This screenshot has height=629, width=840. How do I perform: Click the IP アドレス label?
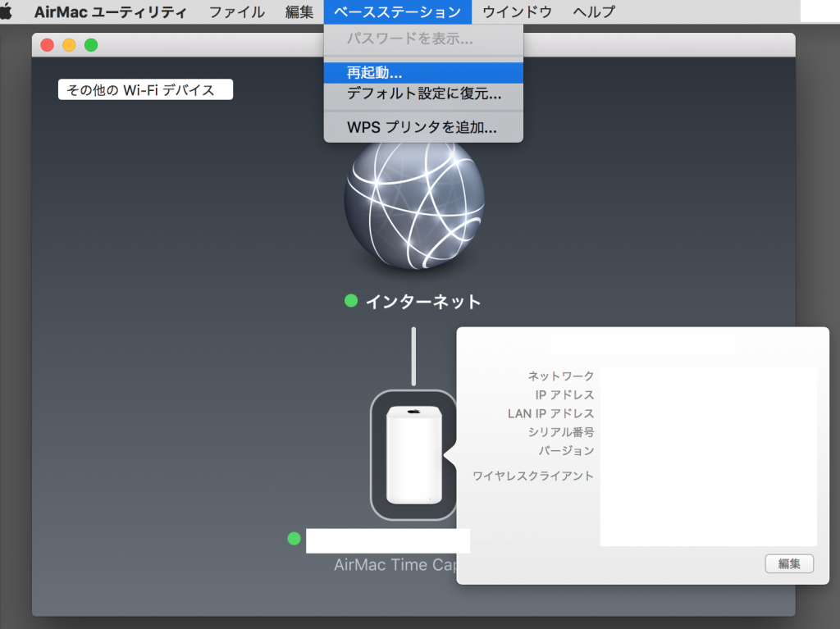[564, 394]
